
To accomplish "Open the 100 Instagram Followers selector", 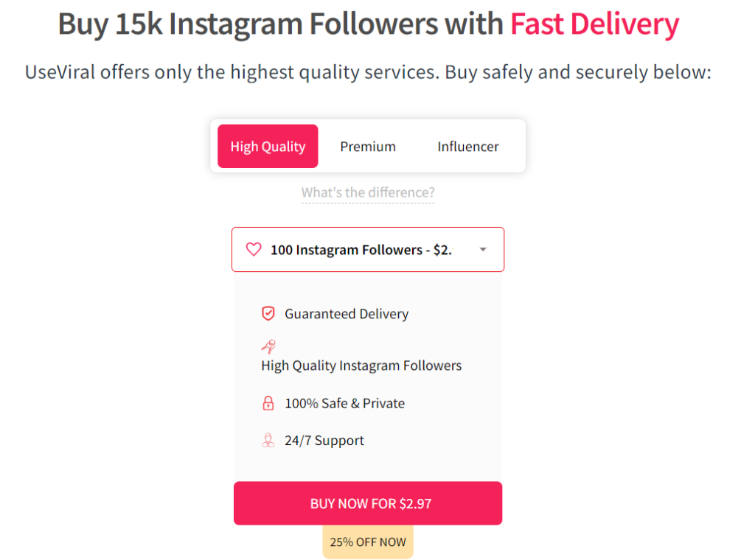I will pyautogui.click(x=361, y=250).
